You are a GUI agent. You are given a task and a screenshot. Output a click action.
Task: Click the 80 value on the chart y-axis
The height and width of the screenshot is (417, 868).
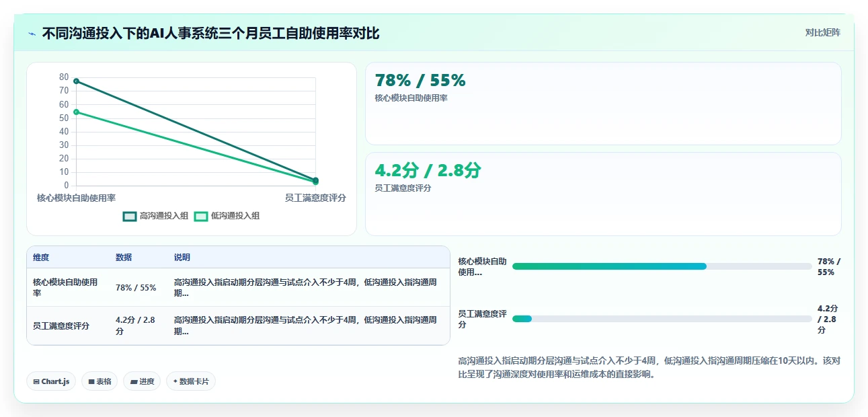coord(64,77)
